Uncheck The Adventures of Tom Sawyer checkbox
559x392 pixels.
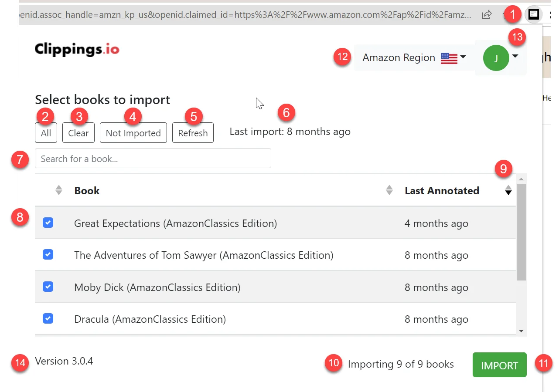coord(48,255)
